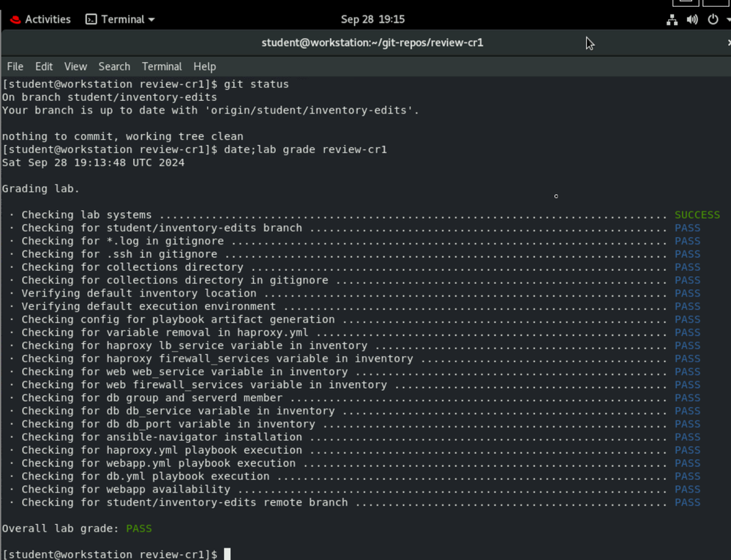Screen dimensions: 731x560
Task: Expand the system menu arrow beside power icon
Action: (x=727, y=20)
